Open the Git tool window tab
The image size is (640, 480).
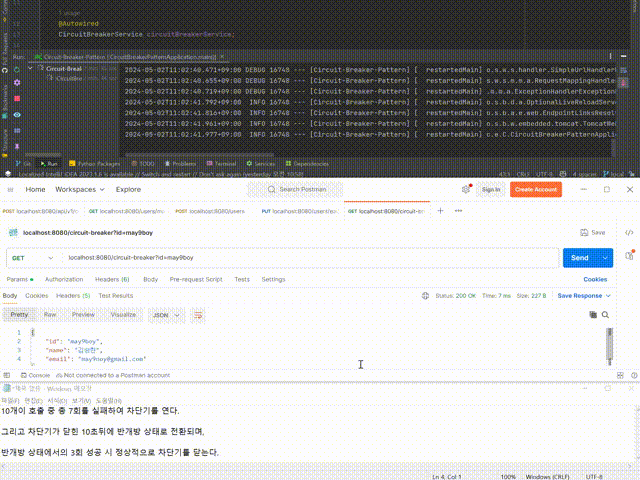pyautogui.click(x=23, y=164)
